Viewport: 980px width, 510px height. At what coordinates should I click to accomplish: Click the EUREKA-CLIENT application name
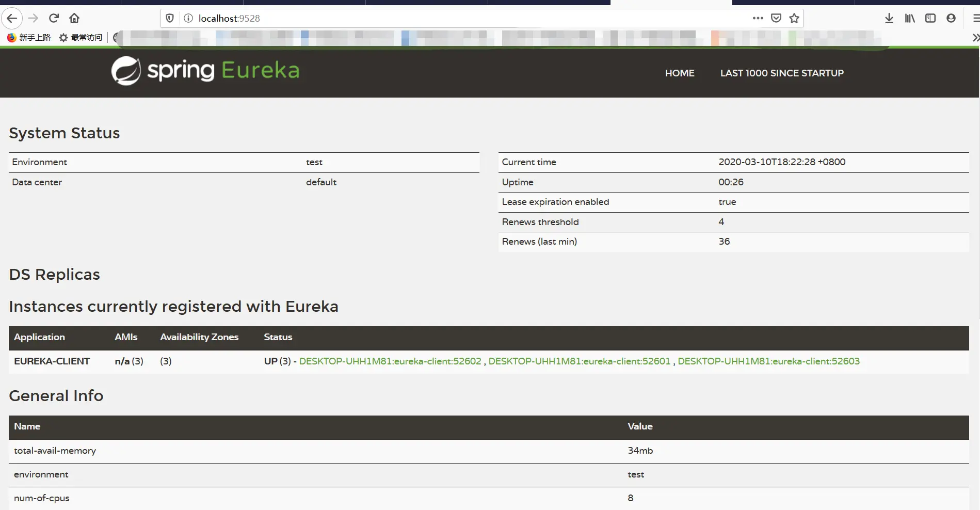pos(52,361)
